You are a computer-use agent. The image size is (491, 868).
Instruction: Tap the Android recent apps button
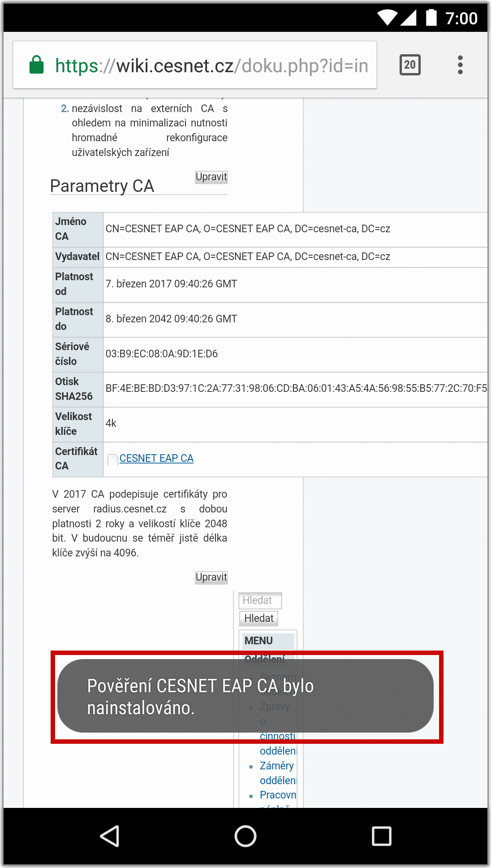(382, 836)
